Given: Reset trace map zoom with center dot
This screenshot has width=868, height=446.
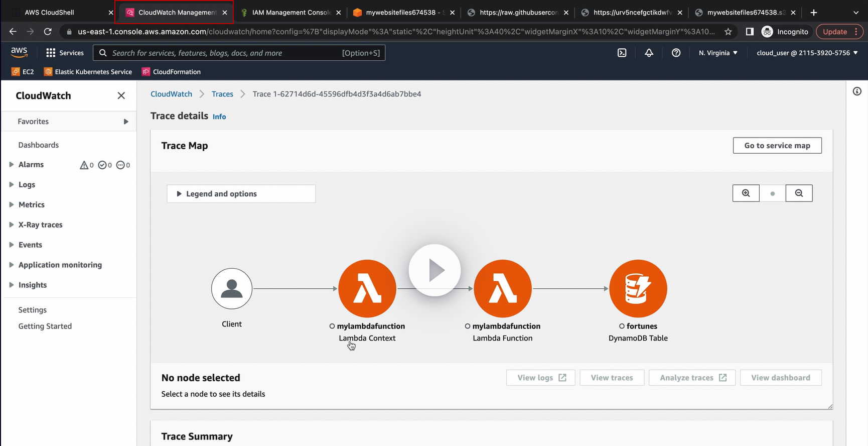Looking at the screenshot, I should 773,193.
